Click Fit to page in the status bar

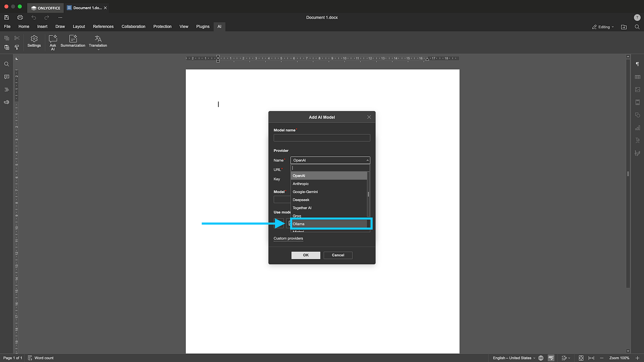click(x=581, y=358)
